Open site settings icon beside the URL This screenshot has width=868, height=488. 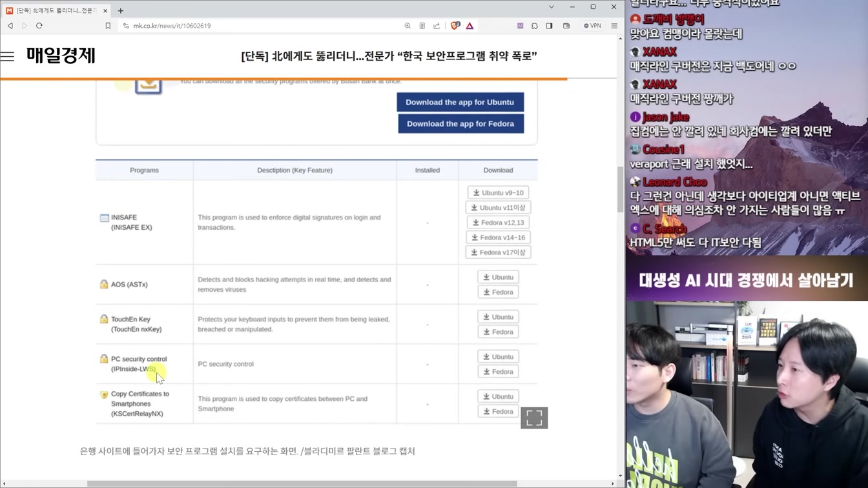[126, 26]
